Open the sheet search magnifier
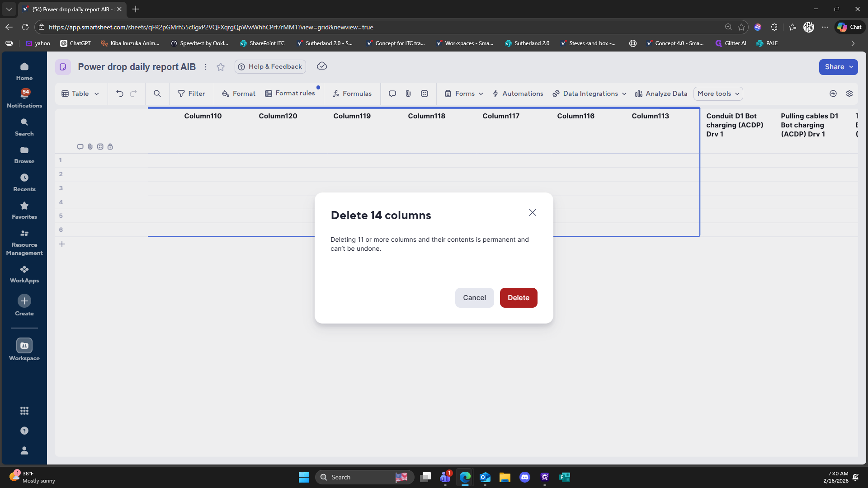This screenshot has width=868, height=488. [x=157, y=94]
